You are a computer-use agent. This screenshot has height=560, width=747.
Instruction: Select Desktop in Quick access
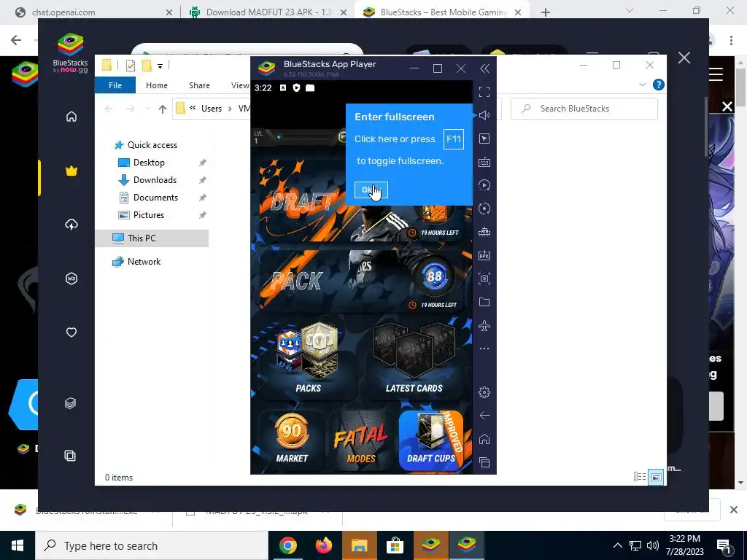[149, 163]
